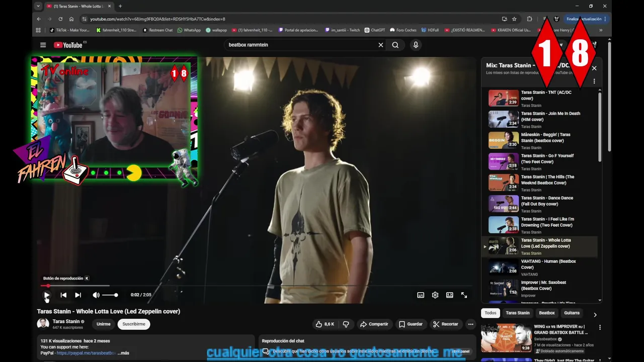Switch to theater mode
This screenshot has height=362, width=644.
(450, 295)
